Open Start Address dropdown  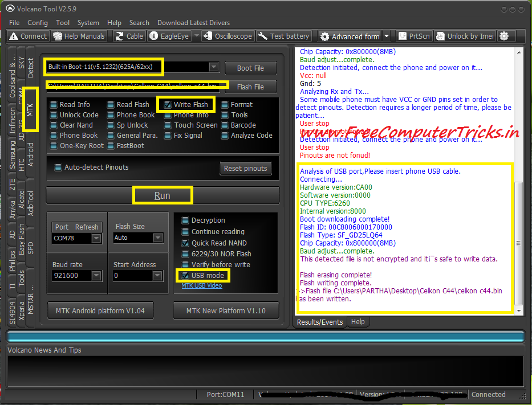[157, 276]
